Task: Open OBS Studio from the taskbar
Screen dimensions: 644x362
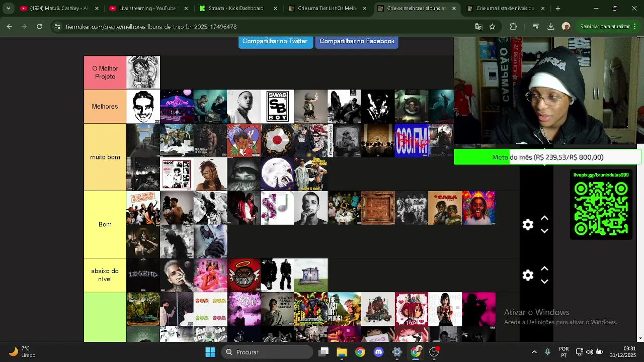Action: (x=434, y=352)
